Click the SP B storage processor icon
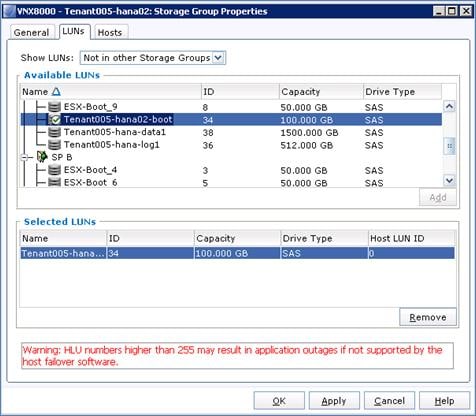476x416 pixels. click(42, 157)
